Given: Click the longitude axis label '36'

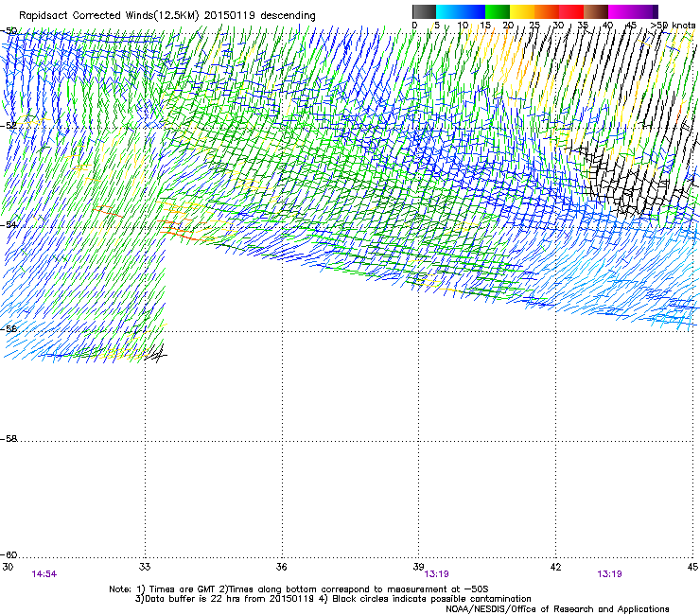Looking at the screenshot, I should 281,567.
